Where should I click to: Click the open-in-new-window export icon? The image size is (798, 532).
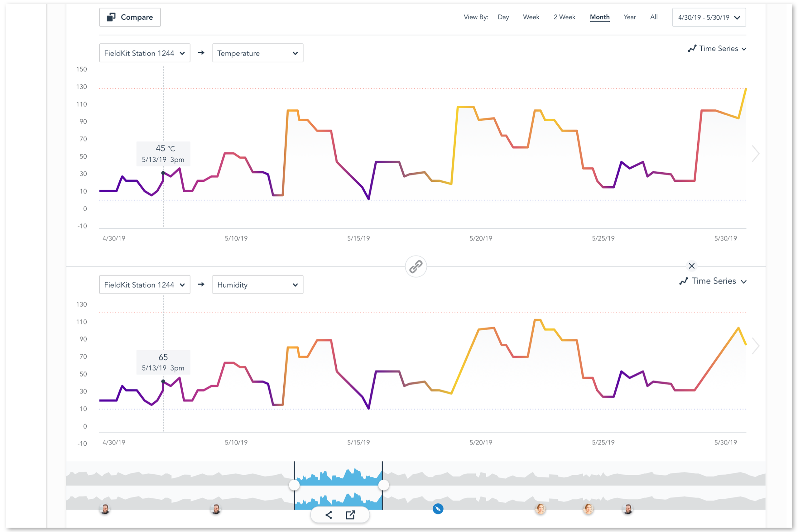(x=350, y=515)
